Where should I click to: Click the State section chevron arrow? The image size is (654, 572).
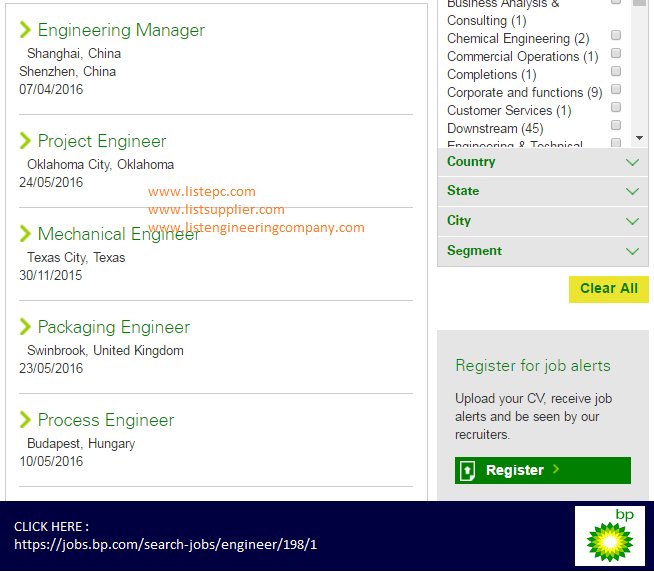click(x=632, y=192)
